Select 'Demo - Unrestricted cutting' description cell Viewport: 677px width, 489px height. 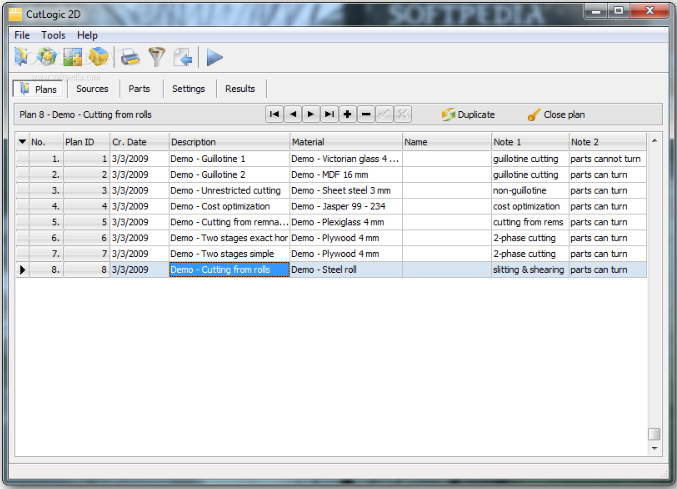tap(229, 190)
